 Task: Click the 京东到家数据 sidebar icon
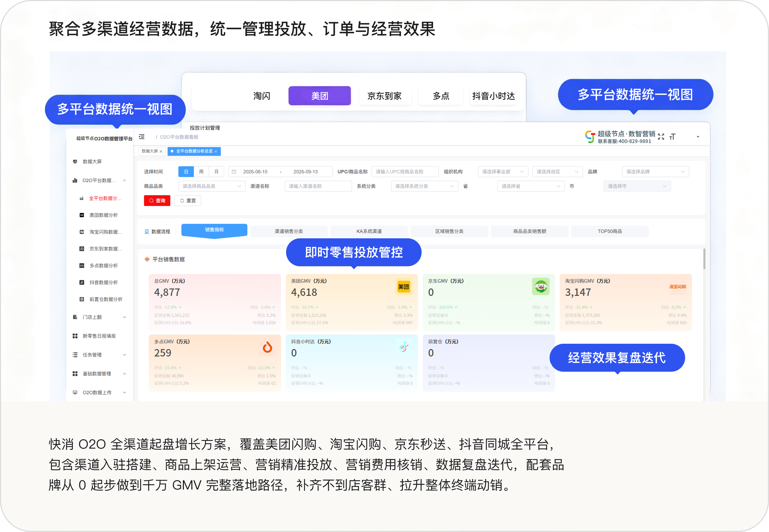[x=82, y=249]
